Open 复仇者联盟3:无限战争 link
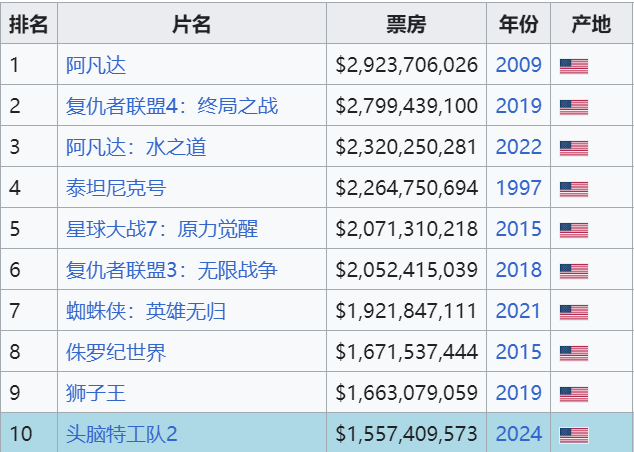The width and height of the screenshot is (634, 452). (172, 270)
